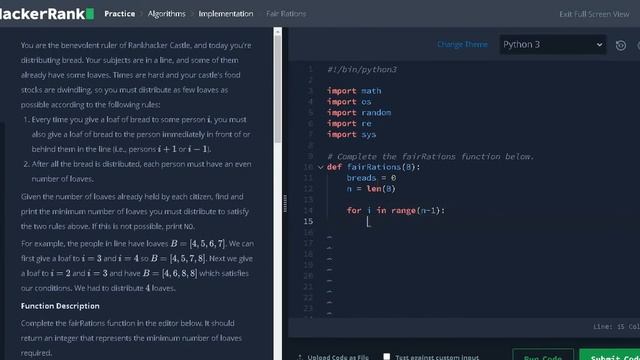Click Upload Code as File

point(333,357)
